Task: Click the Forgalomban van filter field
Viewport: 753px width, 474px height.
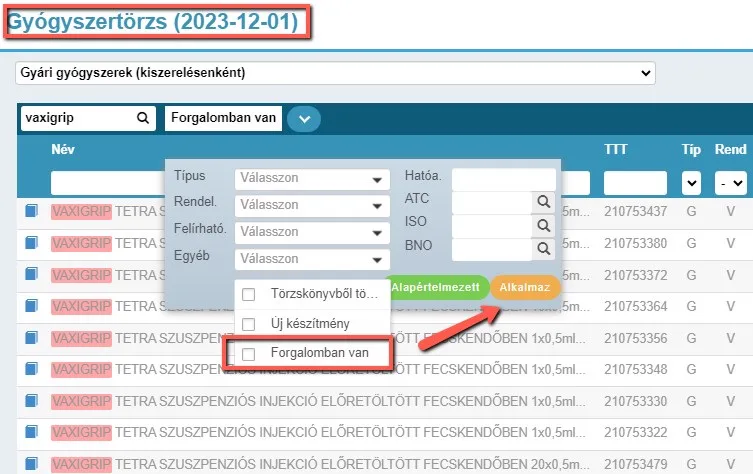Action: coord(223,118)
